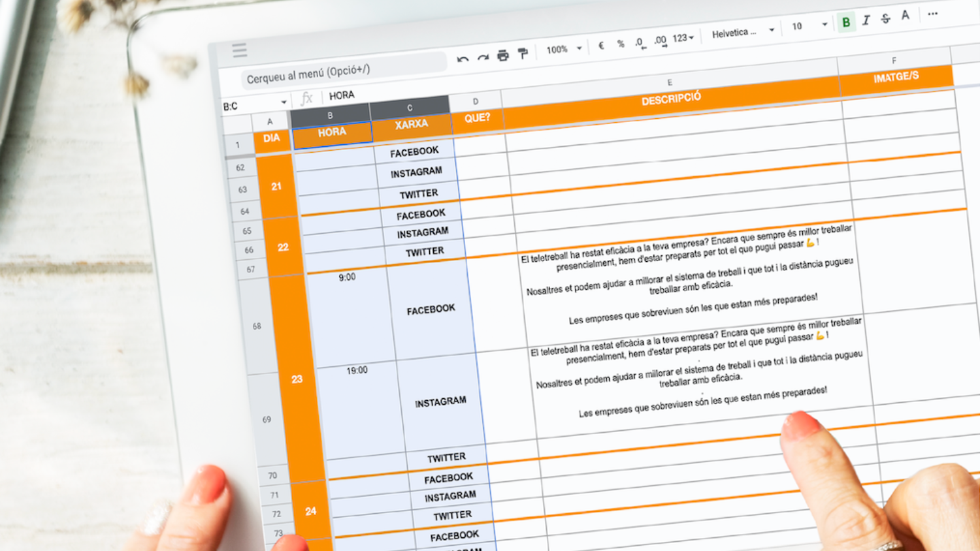Click the day 22 merged cell
Viewport: 980px width, 551px height.
[x=283, y=247]
